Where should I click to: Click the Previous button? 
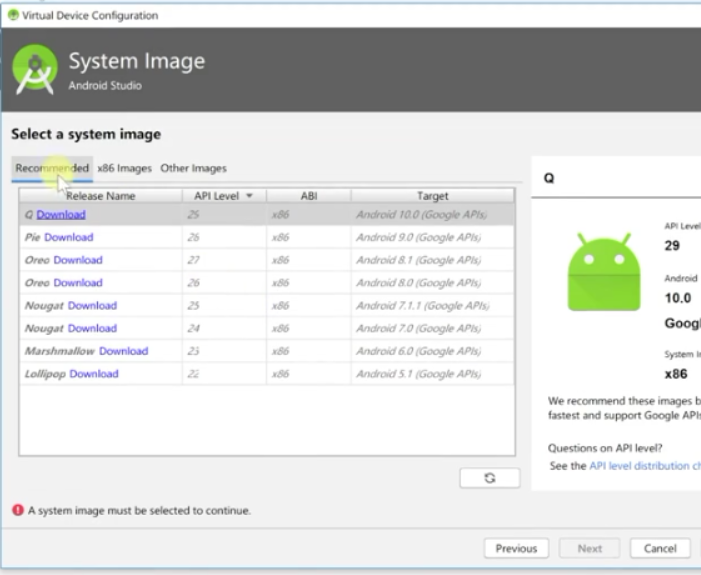click(x=516, y=548)
